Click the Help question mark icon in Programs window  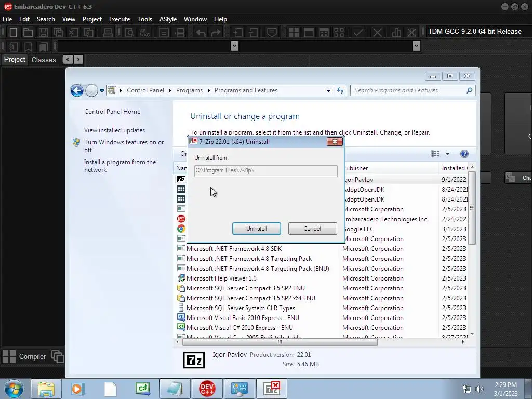pos(464,154)
